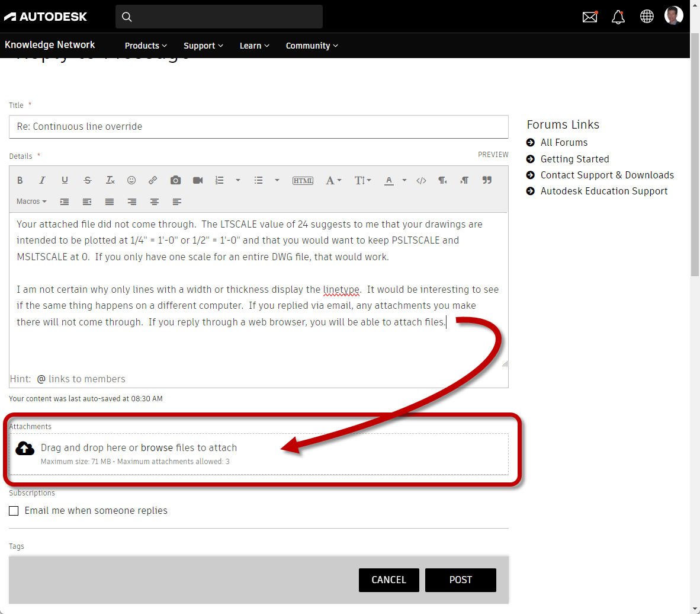Toggle bold formatting in the editor
The width and height of the screenshot is (700, 614).
point(20,180)
